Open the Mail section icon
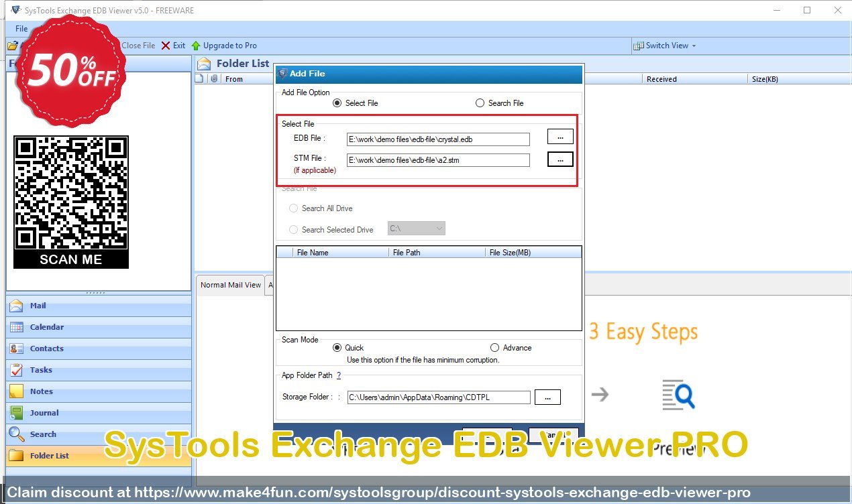The height and width of the screenshot is (504, 852). tap(17, 306)
